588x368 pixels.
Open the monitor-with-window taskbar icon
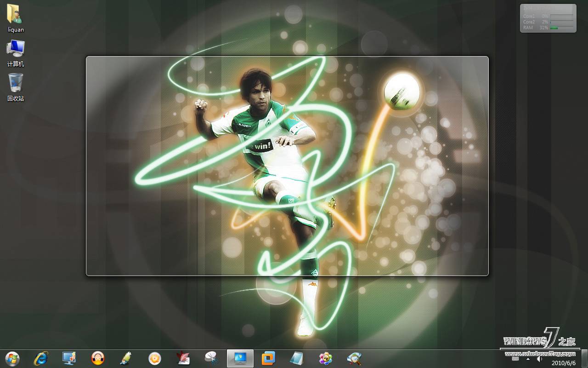pos(69,358)
